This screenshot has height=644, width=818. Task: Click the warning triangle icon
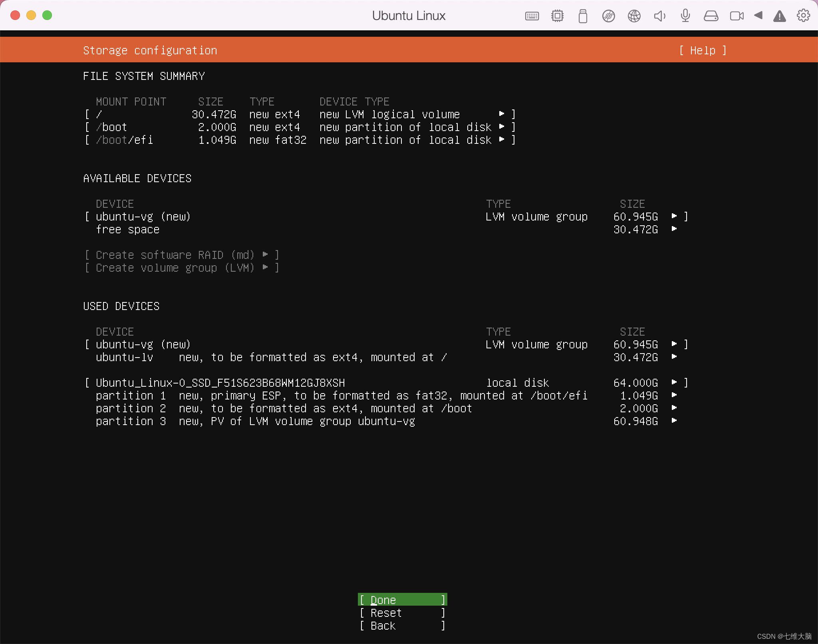tap(779, 16)
